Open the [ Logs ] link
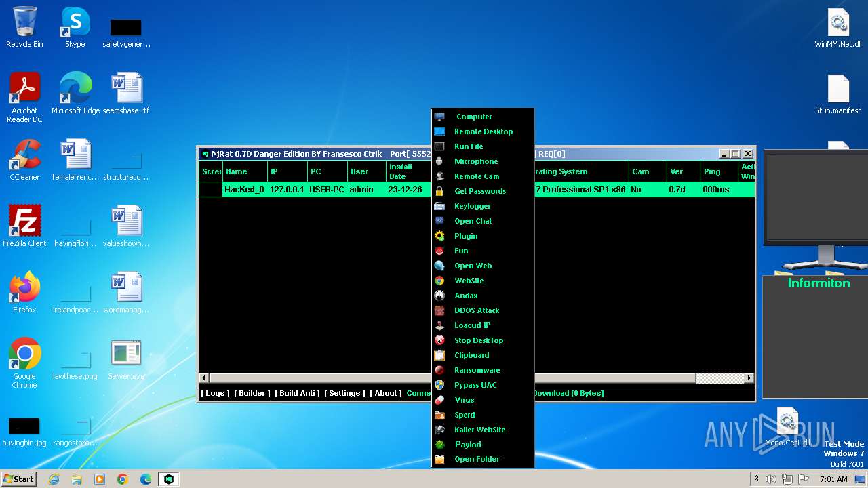The width and height of the screenshot is (868, 488). 216,393
